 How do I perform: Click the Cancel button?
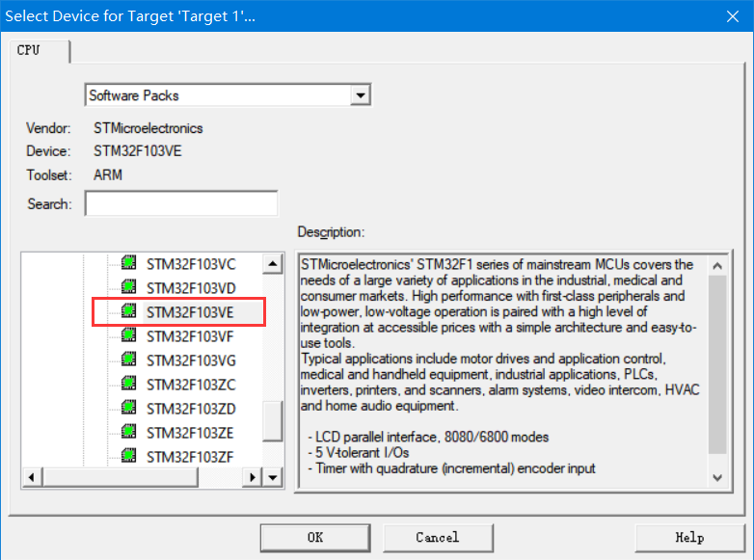coord(438,538)
